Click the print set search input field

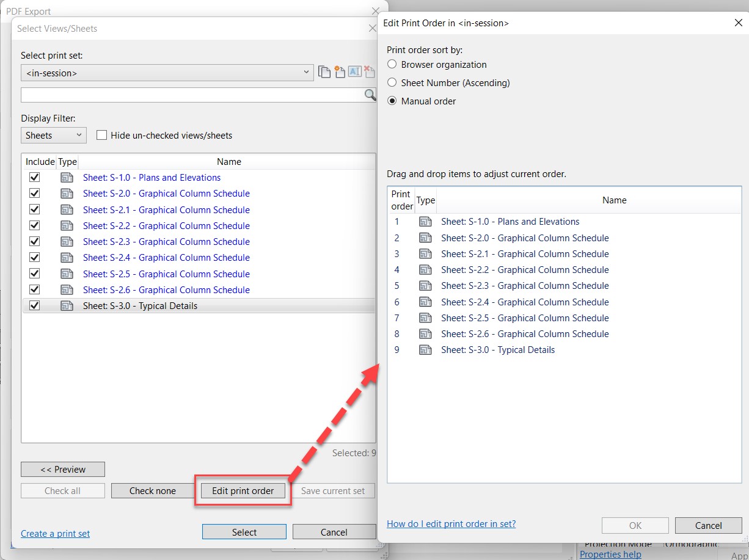[x=192, y=95]
